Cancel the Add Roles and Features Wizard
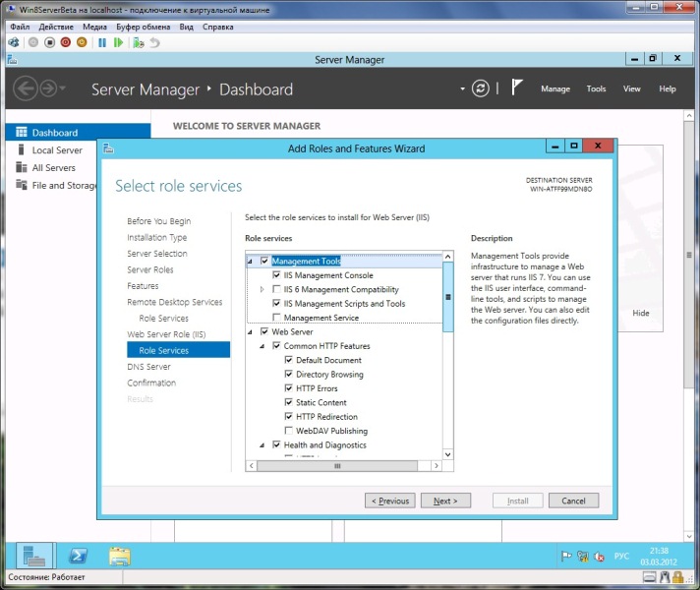Image resolution: width=700 pixels, height=590 pixels. pyautogui.click(x=573, y=501)
